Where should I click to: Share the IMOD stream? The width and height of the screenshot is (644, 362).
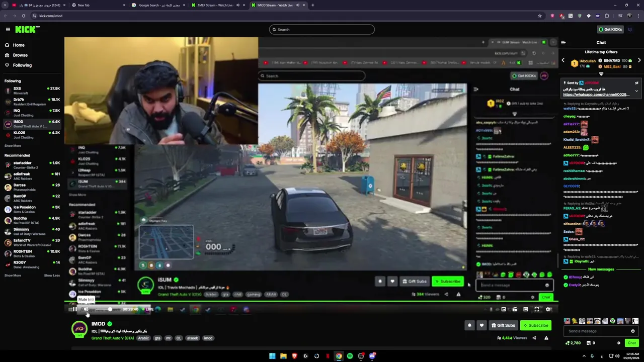[x=534, y=338]
